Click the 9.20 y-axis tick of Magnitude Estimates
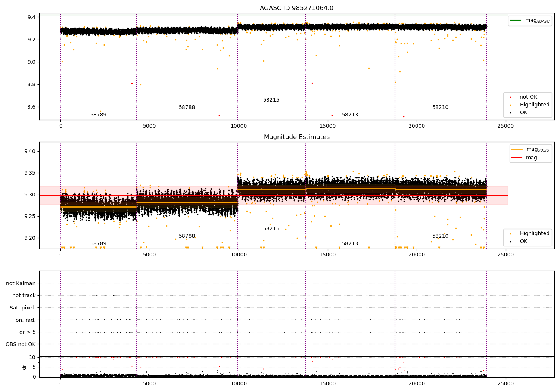 click(x=30, y=238)
